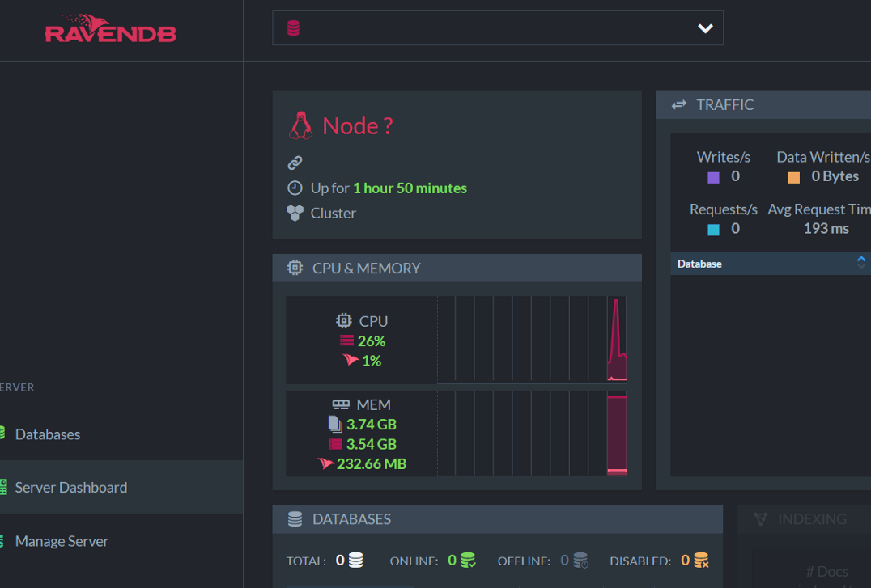Open the database selector dropdown
The image size is (871, 588).
point(498,27)
